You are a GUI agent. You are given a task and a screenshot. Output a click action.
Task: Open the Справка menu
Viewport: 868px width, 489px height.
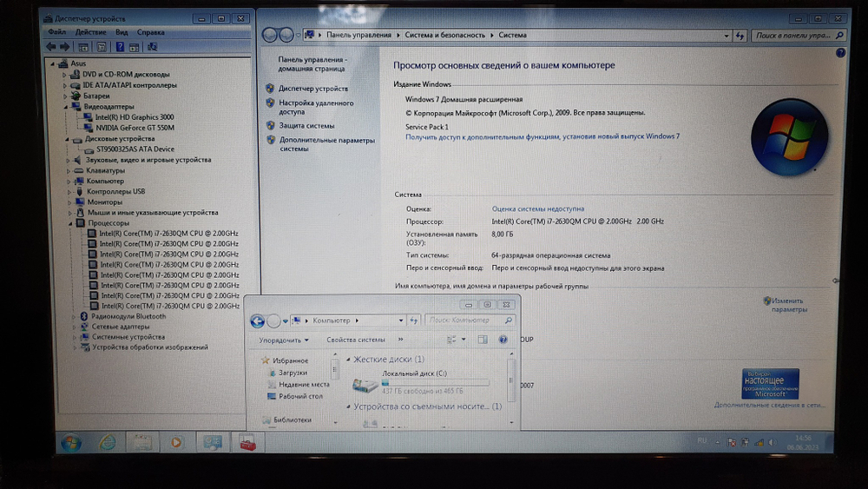coord(150,32)
